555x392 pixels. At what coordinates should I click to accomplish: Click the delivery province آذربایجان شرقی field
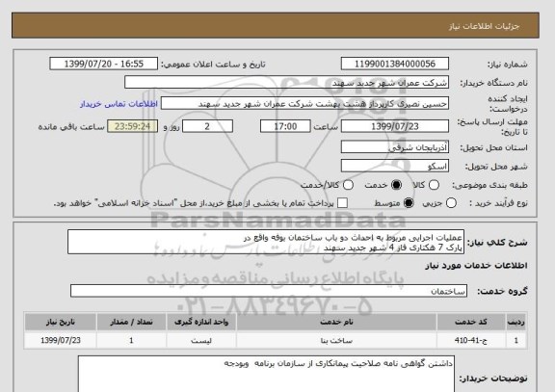[395, 147]
